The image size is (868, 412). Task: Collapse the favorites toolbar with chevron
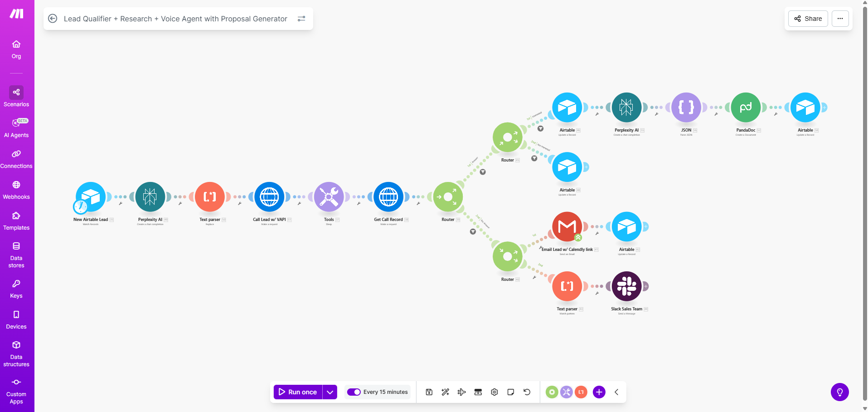616,392
